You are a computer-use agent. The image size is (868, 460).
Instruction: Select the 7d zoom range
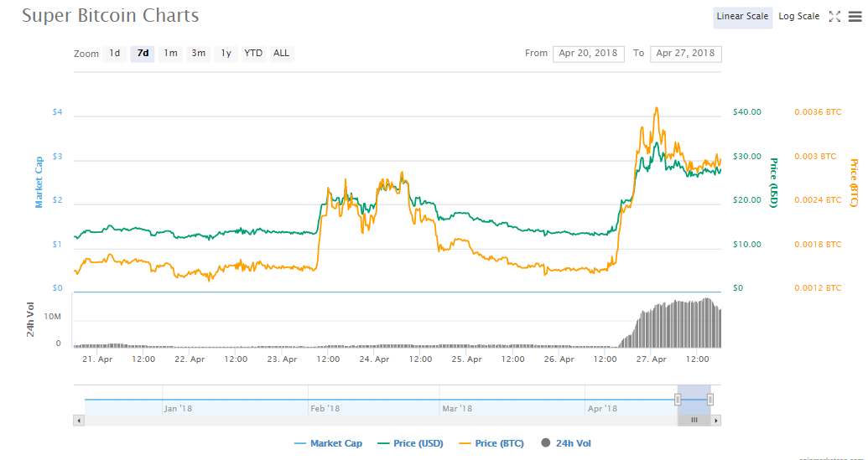[x=143, y=54]
